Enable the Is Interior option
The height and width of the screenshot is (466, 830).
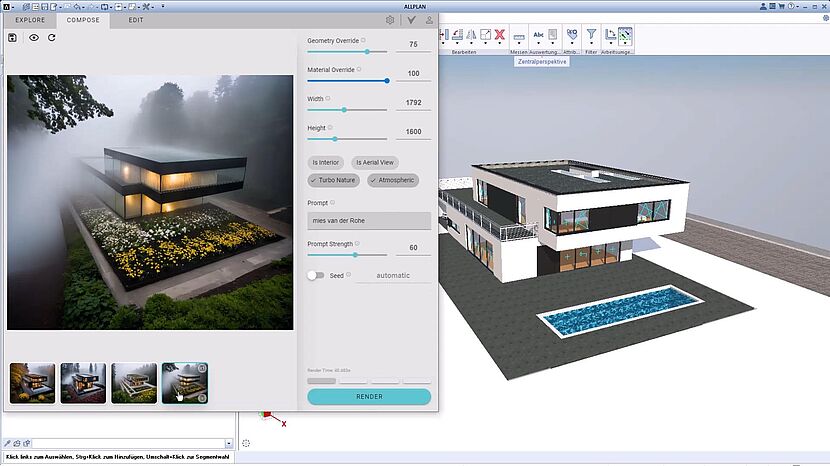tap(326, 162)
